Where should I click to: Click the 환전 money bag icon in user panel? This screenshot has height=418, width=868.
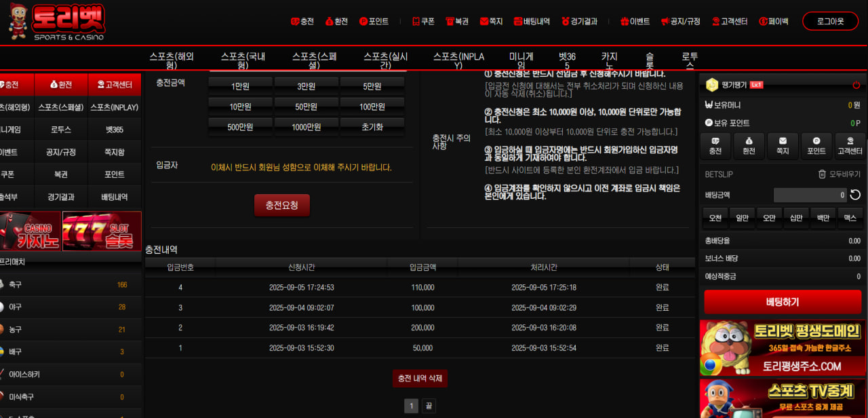(749, 146)
